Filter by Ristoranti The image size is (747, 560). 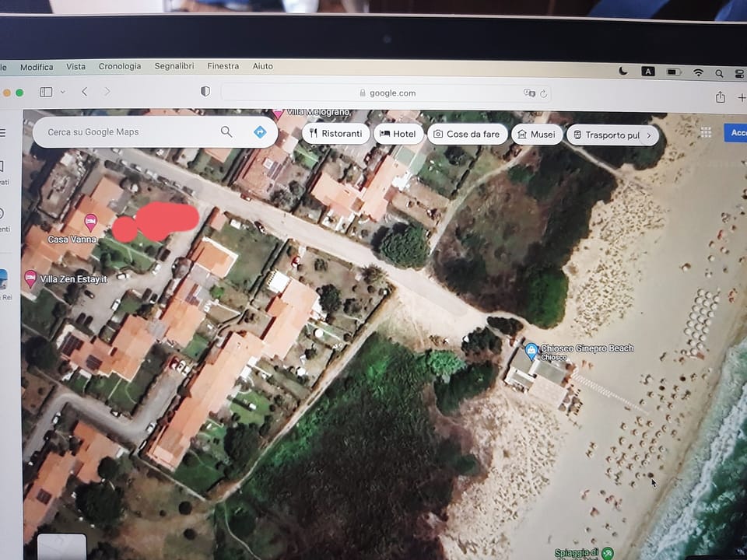(x=336, y=134)
